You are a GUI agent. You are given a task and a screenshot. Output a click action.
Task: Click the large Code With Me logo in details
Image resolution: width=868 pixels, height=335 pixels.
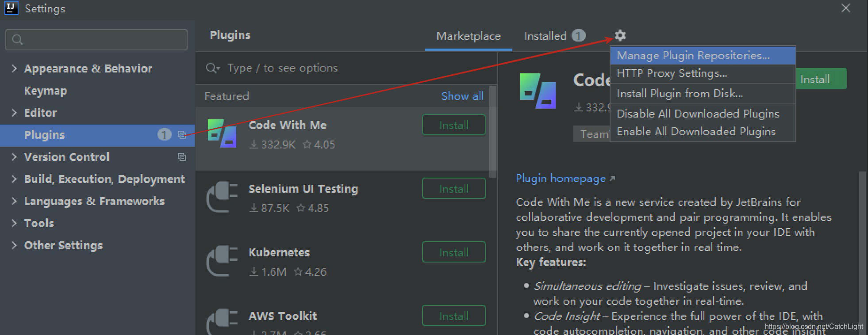coord(538,91)
